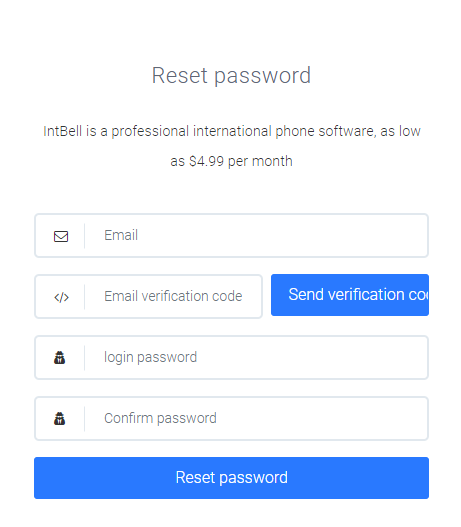
Task: Submit with the bottom Reset password button
Action: click(x=231, y=478)
